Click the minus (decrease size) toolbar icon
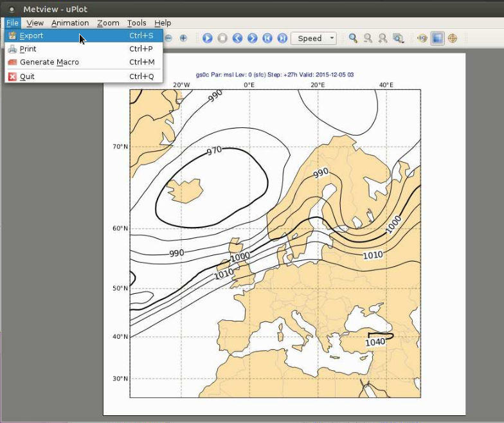The image size is (504, 423). [x=168, y=39]
